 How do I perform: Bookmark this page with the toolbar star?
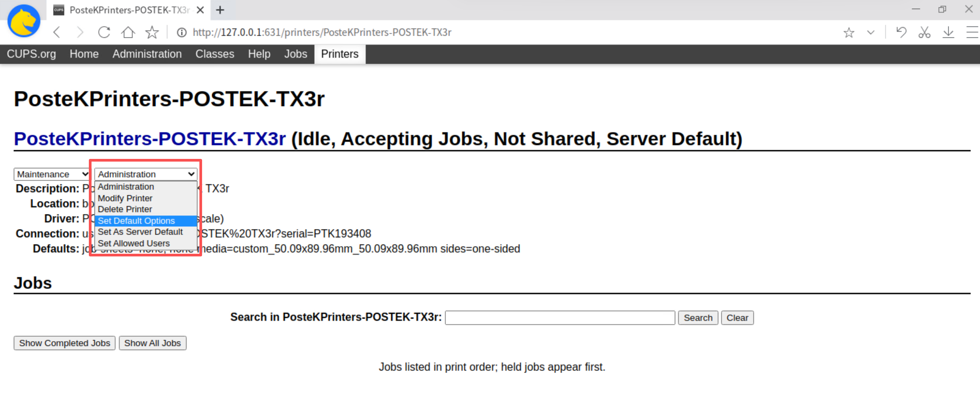[152, 32]
